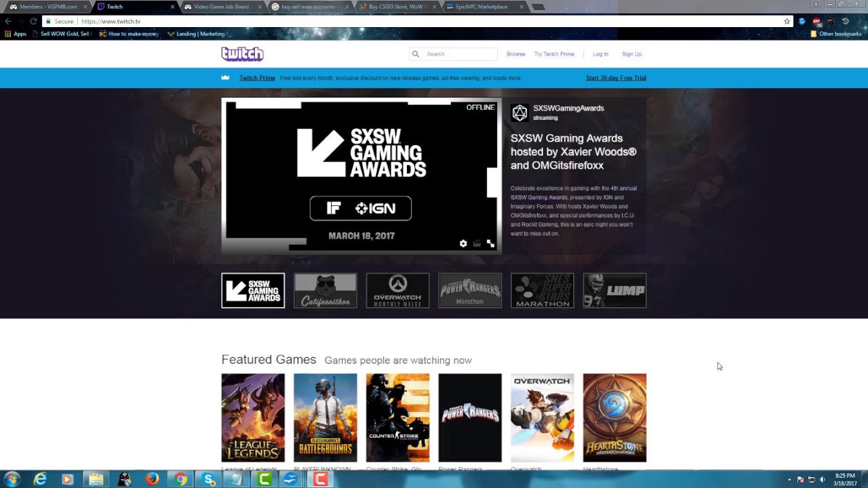This screenshot has height=488, width=868.
Task: Open Playerunknown's Battlegrounds game cover
Action: point(325,418)
